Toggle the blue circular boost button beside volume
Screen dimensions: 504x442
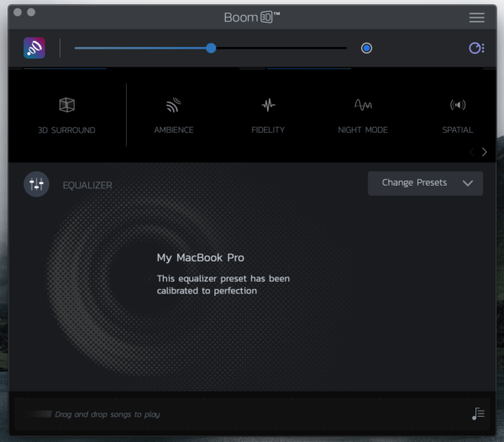[366, 48]
